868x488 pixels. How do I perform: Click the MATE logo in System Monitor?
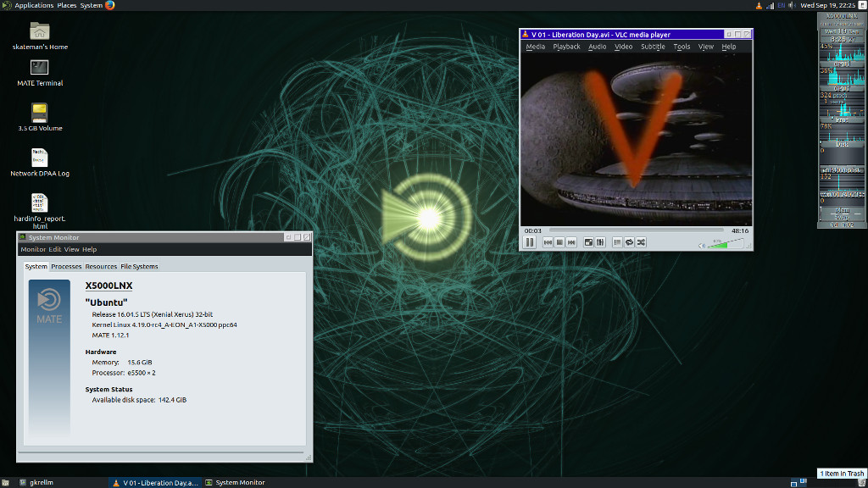(49, 306)
